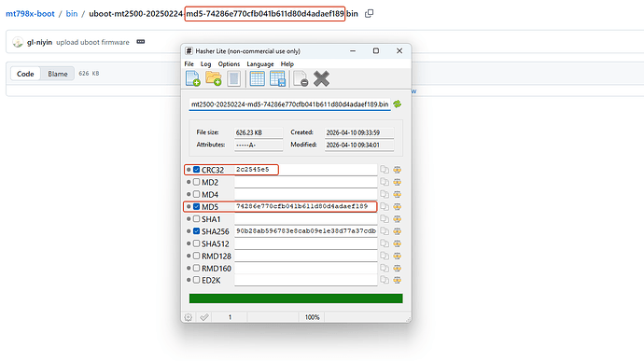Open the Help menu
Screen dimensions: 644x361
pos(287,64)
